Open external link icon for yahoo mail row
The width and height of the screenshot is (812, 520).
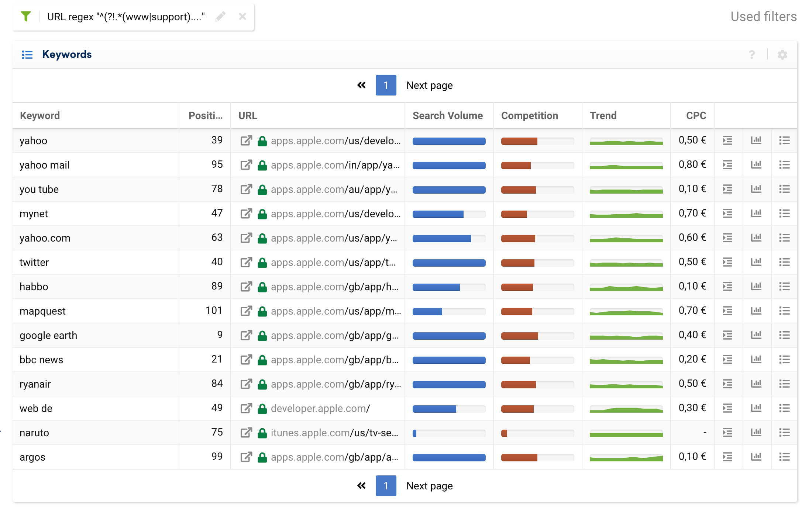(x=246, y=165)
